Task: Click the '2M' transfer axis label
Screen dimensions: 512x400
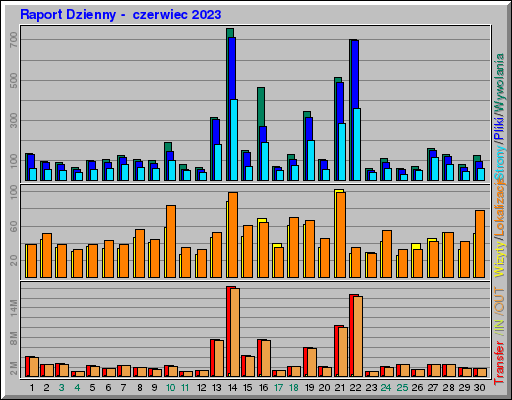Action: [14, 369]
